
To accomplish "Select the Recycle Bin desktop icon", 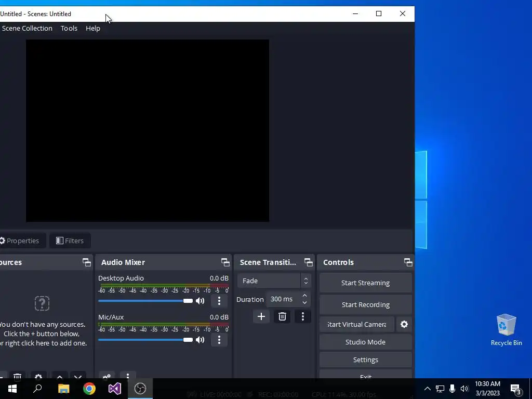I will click(506, 330).
